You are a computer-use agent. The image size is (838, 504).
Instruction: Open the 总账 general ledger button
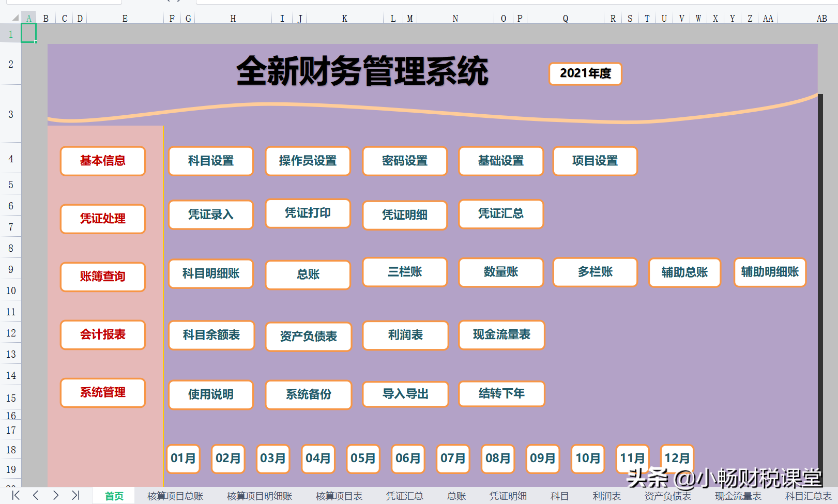pyautogui.click(x=308, y=274)
